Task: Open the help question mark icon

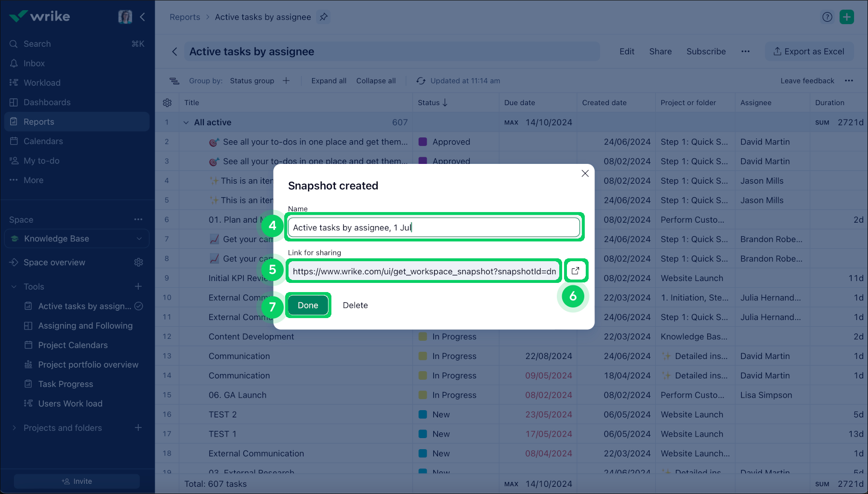Action: [x=827, y=17]
